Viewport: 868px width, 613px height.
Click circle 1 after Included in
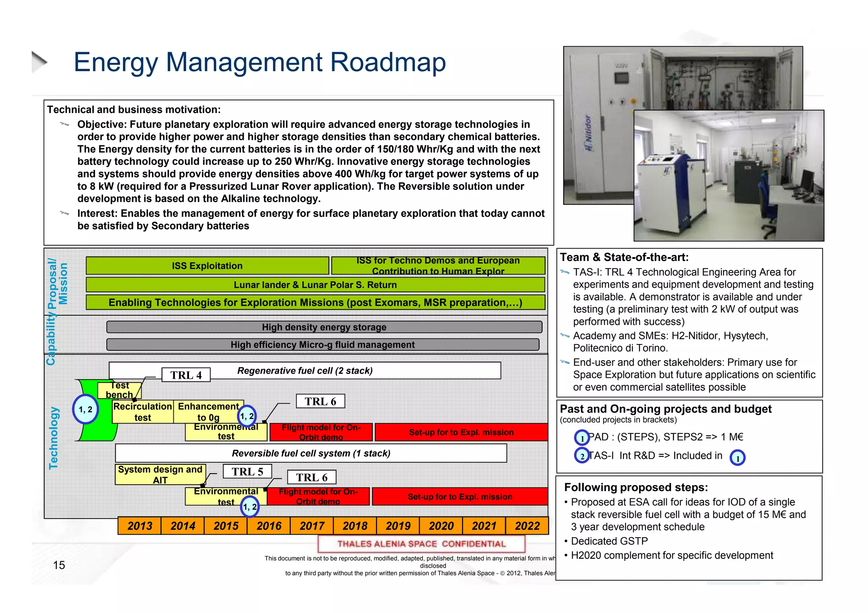click(737, 458)
